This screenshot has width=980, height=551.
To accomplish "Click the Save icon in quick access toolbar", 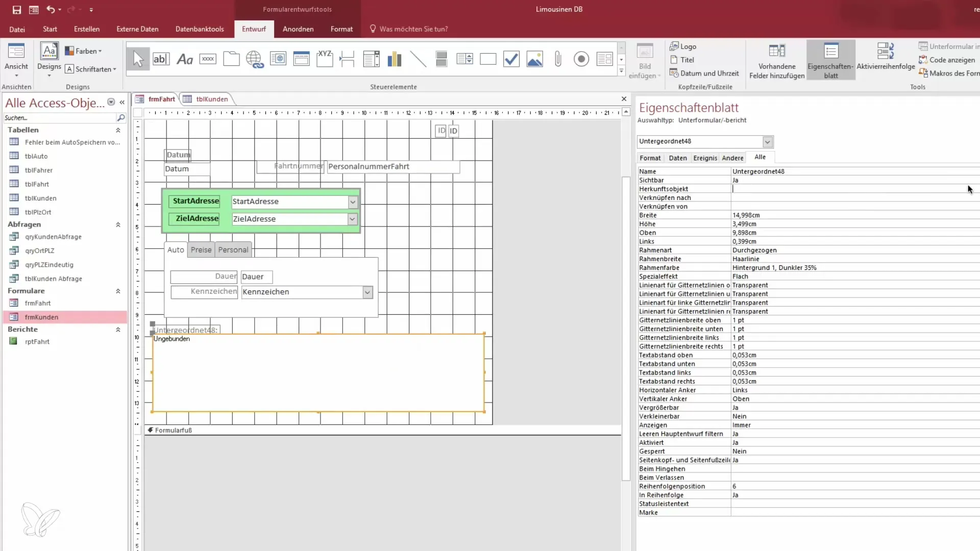I will click(17, 10).
